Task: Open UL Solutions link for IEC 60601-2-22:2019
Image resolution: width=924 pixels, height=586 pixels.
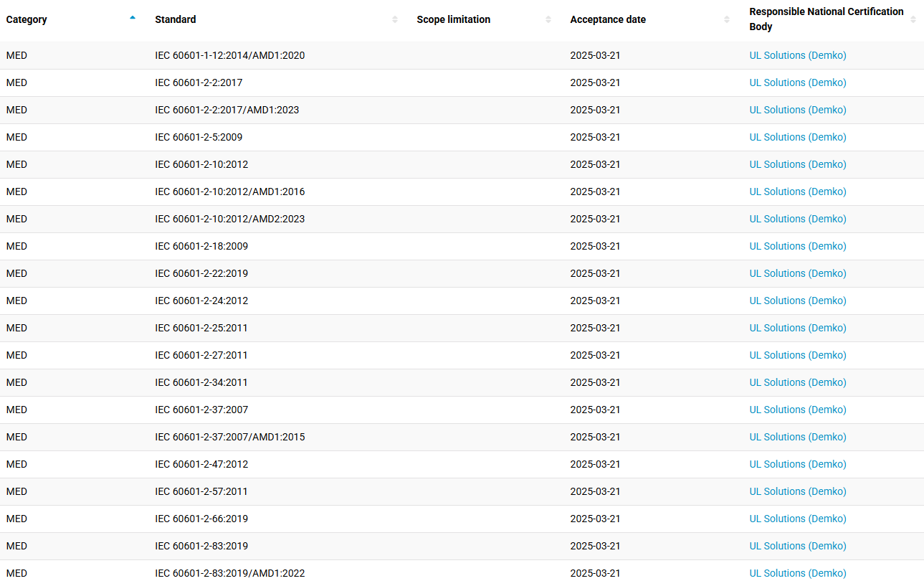Action: pos(798,273)
